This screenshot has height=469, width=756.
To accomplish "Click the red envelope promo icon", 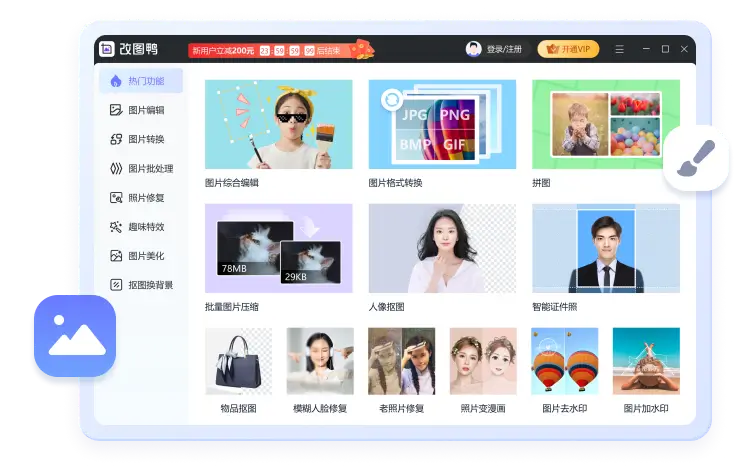I will pos(363,50).
